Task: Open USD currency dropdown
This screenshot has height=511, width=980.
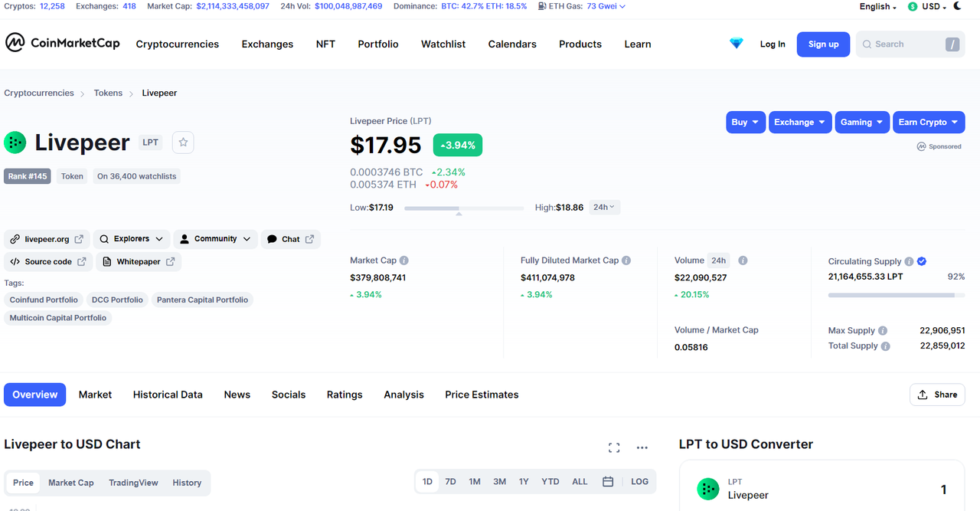Action: click(934, 7)
